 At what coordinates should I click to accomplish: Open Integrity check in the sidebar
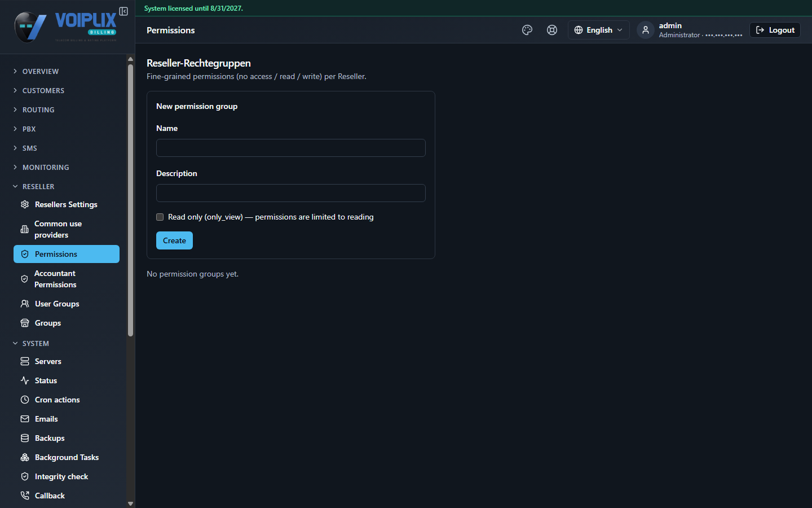coord(67,476)
